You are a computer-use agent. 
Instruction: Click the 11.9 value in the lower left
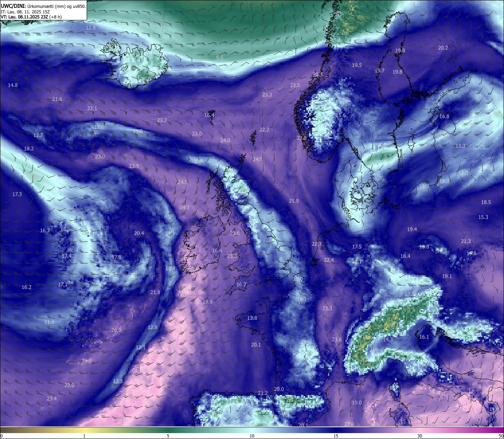[x=49, y=322]
